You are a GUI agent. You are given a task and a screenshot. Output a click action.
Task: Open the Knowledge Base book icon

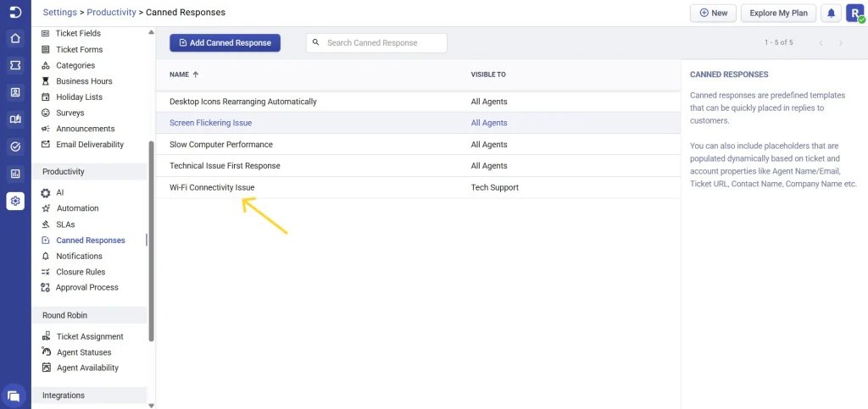(15, 119)
